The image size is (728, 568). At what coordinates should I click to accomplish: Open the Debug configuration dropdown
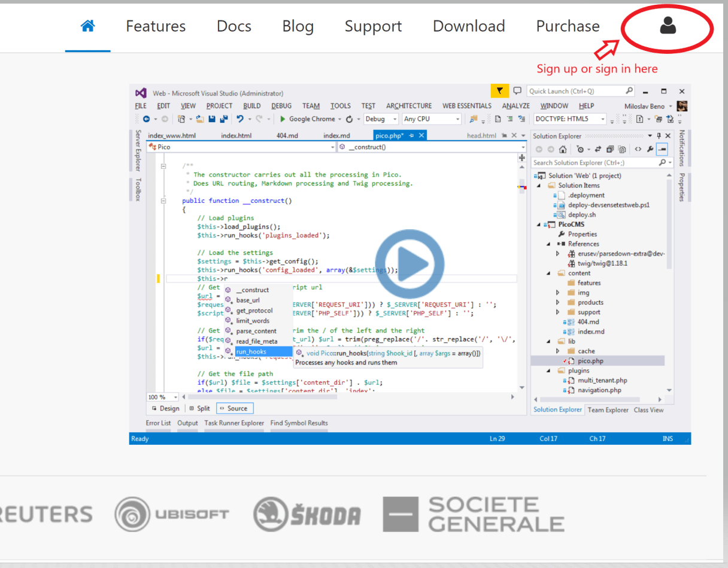(381, 119)
